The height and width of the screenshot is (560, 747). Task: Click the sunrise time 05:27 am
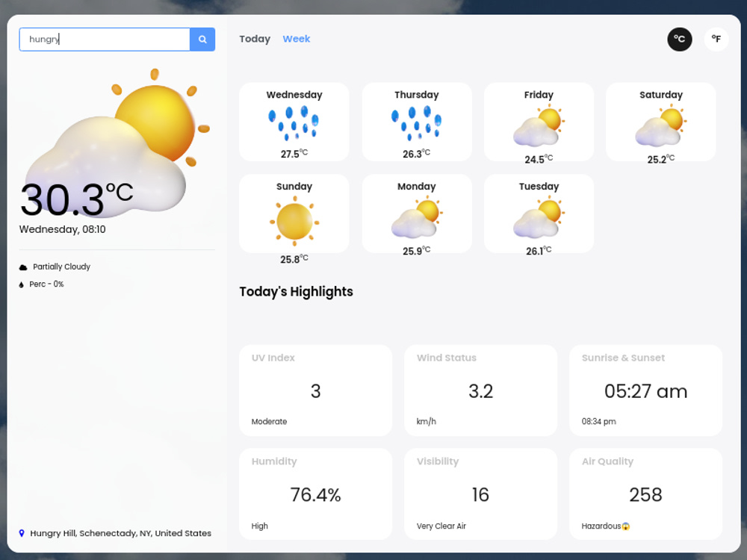[645, 391]
